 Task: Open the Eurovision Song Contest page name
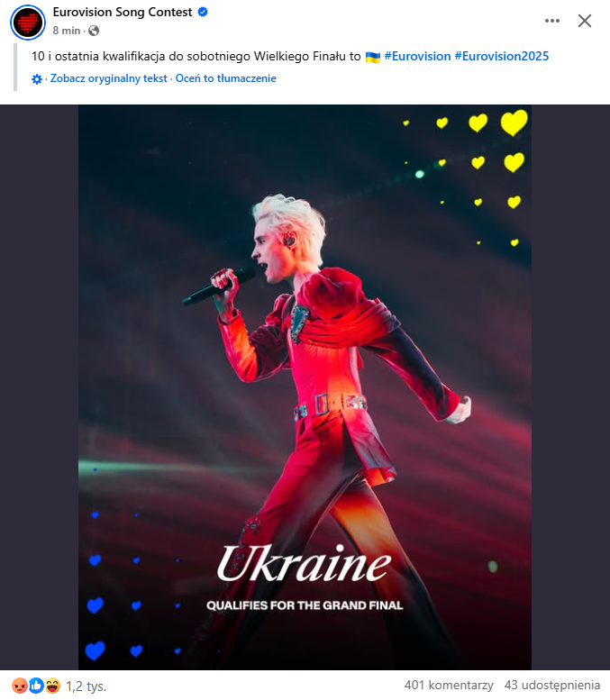tap(123, 12)
